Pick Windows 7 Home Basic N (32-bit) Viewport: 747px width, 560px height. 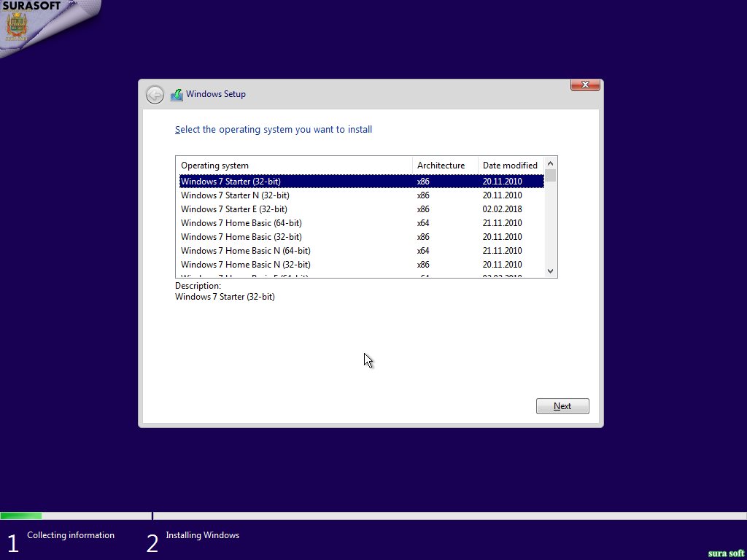[x=362, y=264]
